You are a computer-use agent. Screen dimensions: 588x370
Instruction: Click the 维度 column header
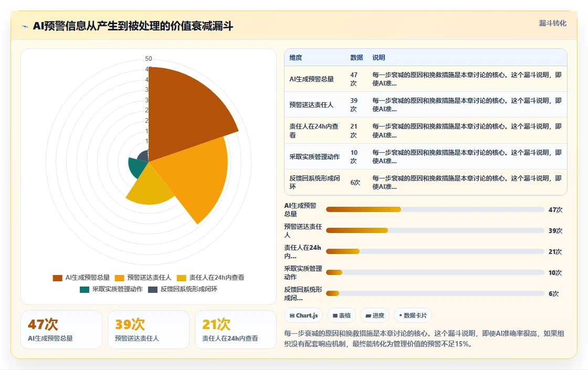coord(296,58)
